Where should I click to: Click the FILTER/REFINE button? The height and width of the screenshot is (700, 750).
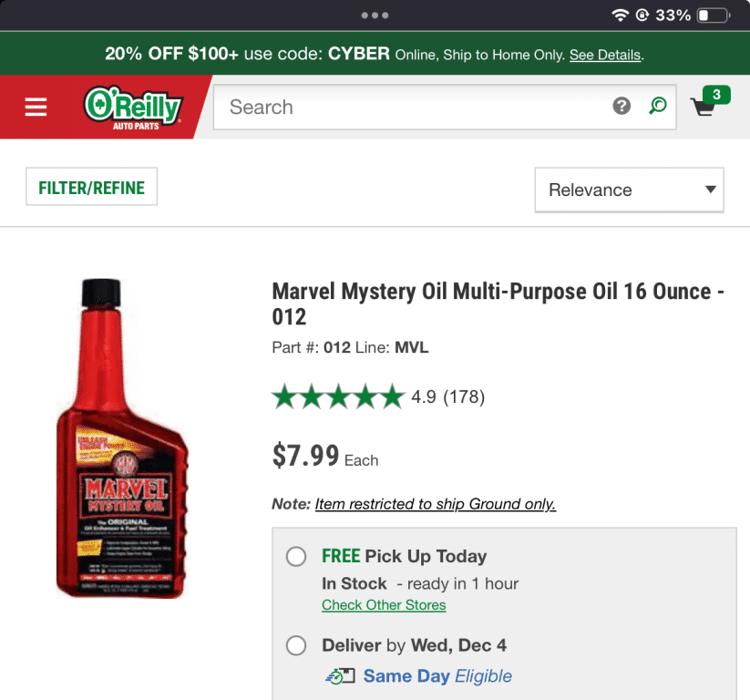tap(91, 188)
